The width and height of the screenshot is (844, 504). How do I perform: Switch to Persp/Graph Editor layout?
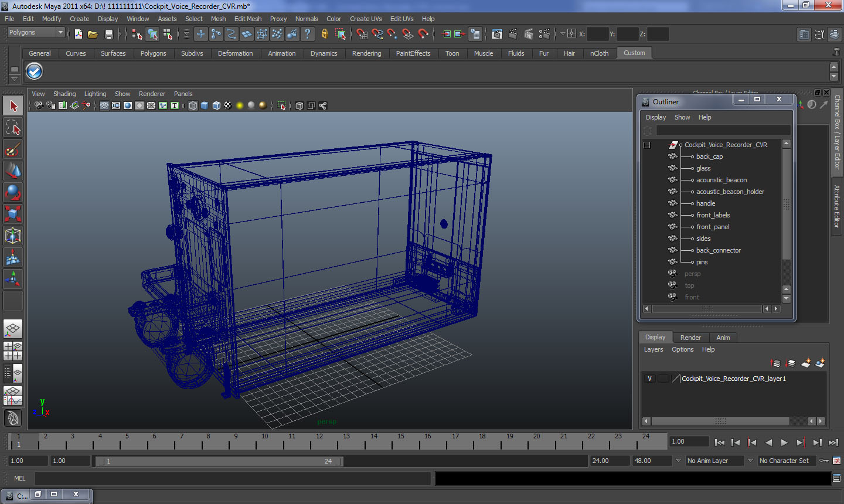coord(13,396)
